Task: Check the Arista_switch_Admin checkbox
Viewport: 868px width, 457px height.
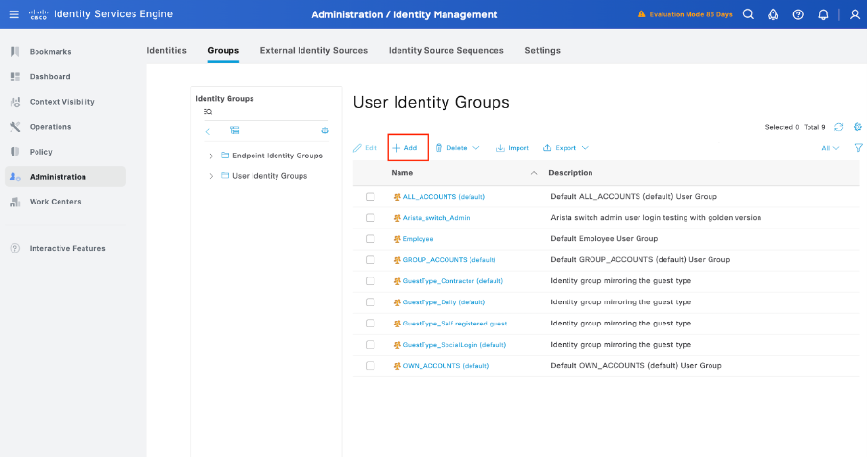Action: click(x=371, y=217)
